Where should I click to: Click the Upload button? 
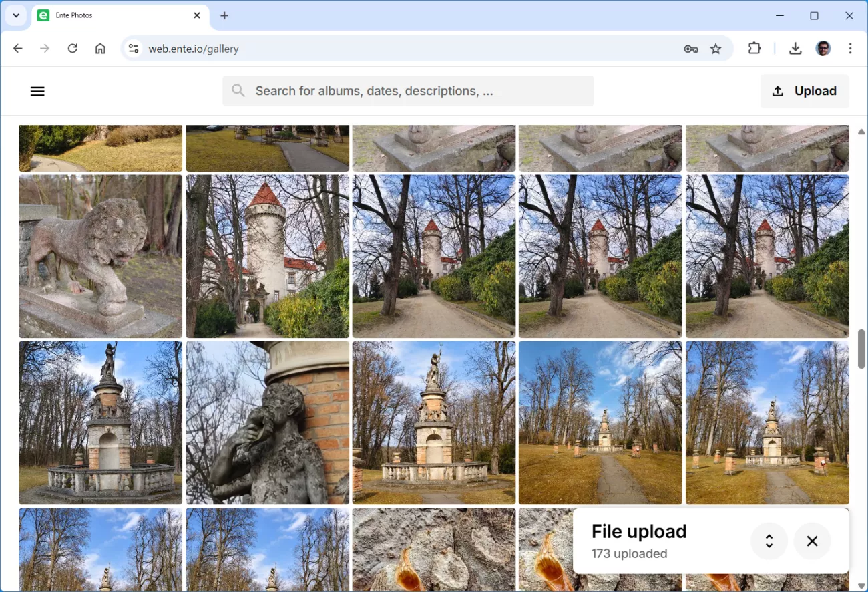[x=805, y=92]
